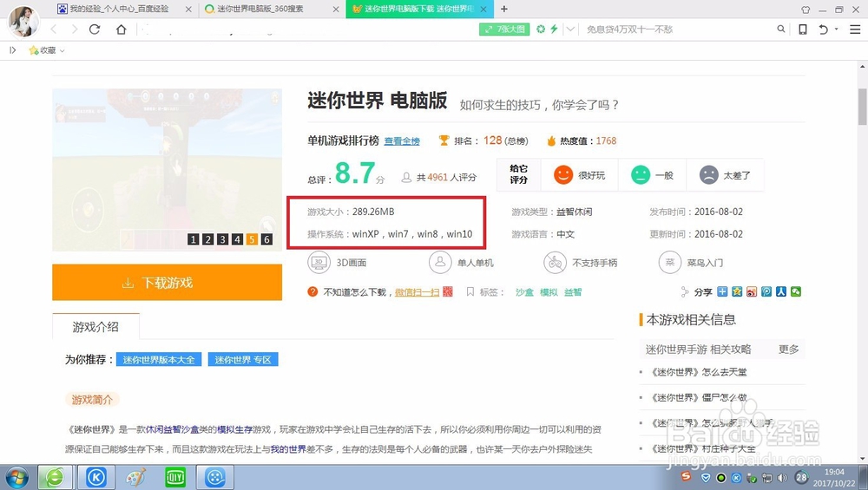The width and height of the screenshot is (868, 490).
Task: Open the 微信扫一扫 link
Action: tap(417, 292)
